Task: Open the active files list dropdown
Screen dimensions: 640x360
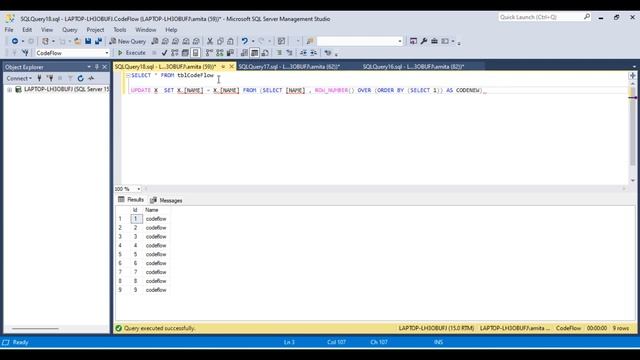Action: pos(634,67)
